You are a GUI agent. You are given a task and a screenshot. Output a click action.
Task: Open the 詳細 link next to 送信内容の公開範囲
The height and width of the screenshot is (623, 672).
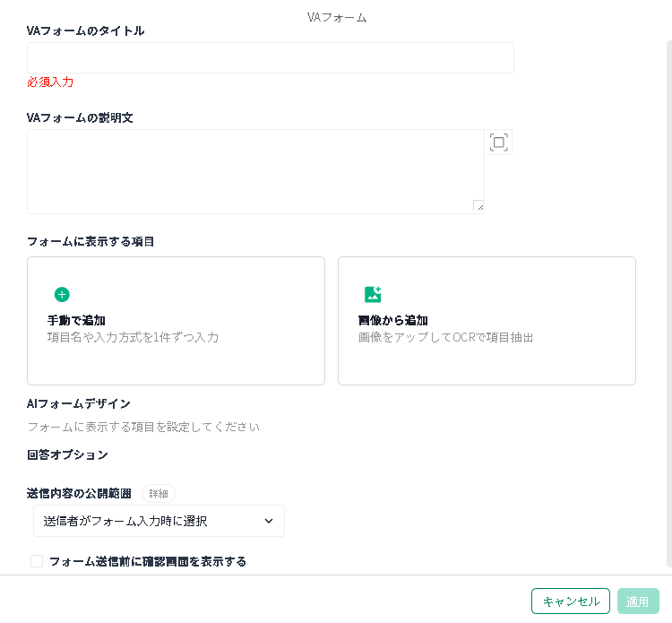[x=159, y=494]
